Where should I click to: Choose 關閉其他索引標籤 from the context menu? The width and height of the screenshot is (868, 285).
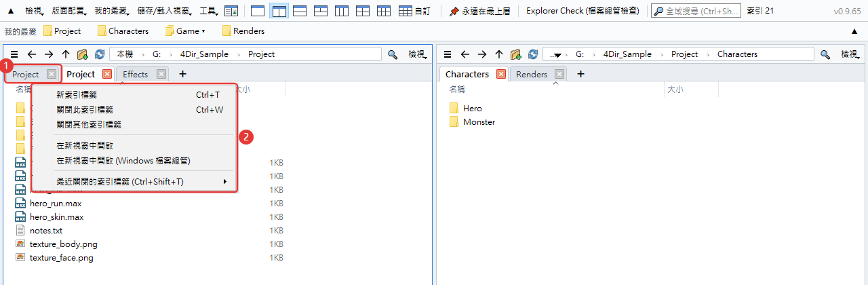point(134,124)
